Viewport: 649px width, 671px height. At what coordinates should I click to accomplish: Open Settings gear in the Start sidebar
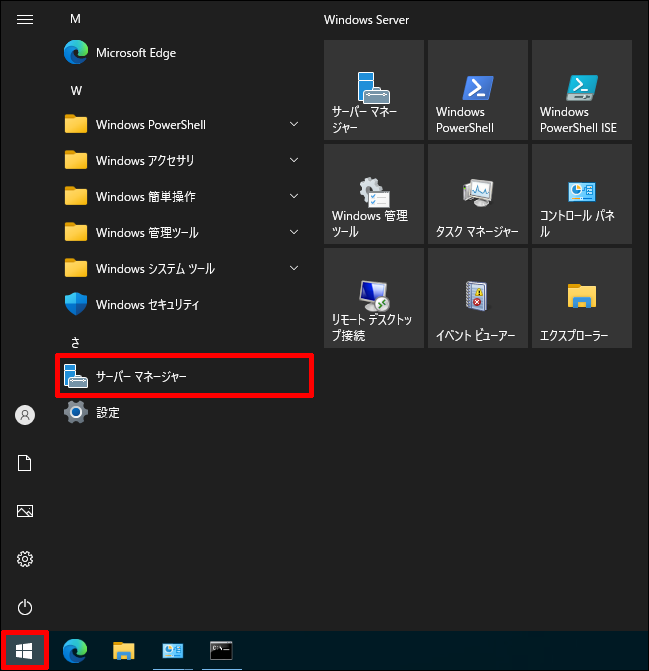pos(25,559)
